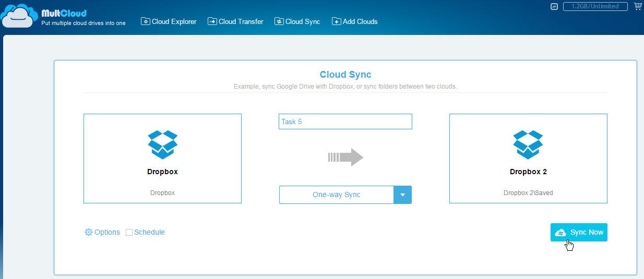Click the traffic monitor icon at top right
Viewport: 644px width, 279px height.
(x=554, y=6)
